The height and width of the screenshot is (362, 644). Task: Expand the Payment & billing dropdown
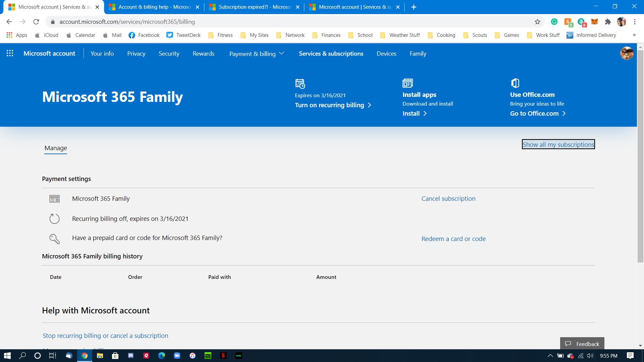point(257,54)
